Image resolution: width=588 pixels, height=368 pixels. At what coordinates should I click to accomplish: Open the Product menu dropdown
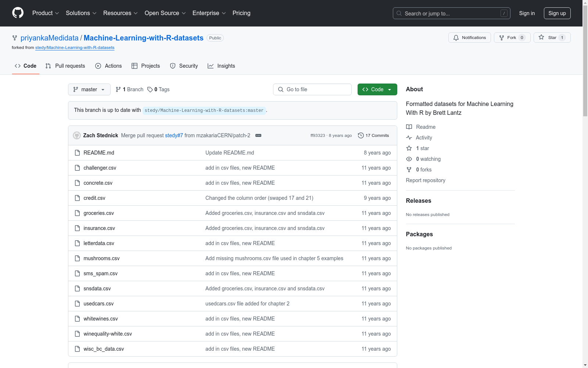tap(46, 13)
